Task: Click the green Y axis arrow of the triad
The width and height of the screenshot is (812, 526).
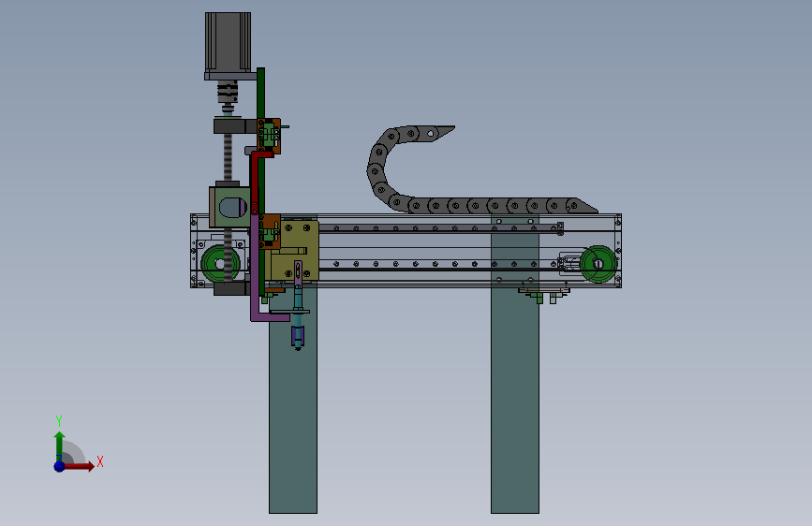Action: (x=59, y=446)
